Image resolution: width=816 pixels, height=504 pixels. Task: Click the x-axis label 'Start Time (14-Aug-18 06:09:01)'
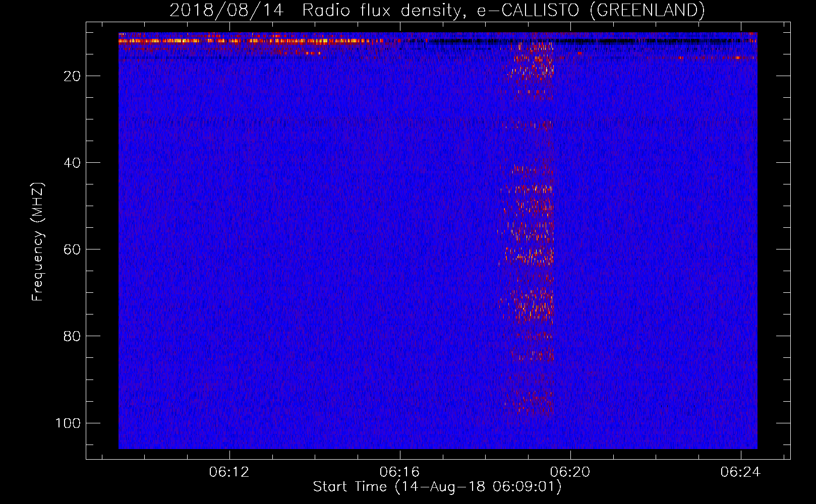437,487
